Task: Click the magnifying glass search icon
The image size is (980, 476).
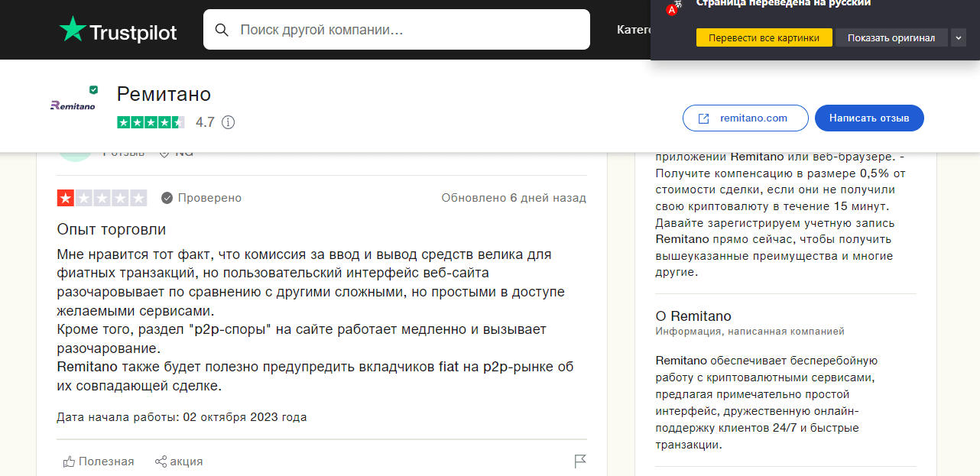Action: click(x=222, y=30)
